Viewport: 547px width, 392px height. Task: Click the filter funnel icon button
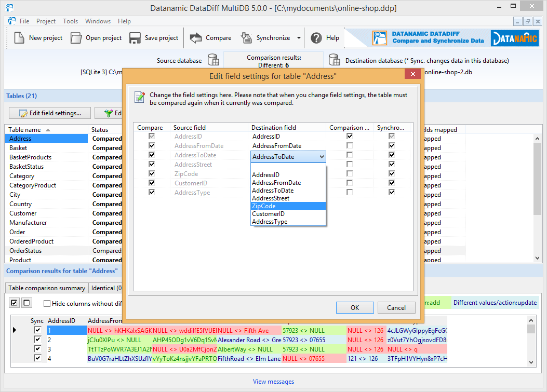pos(109,113)
